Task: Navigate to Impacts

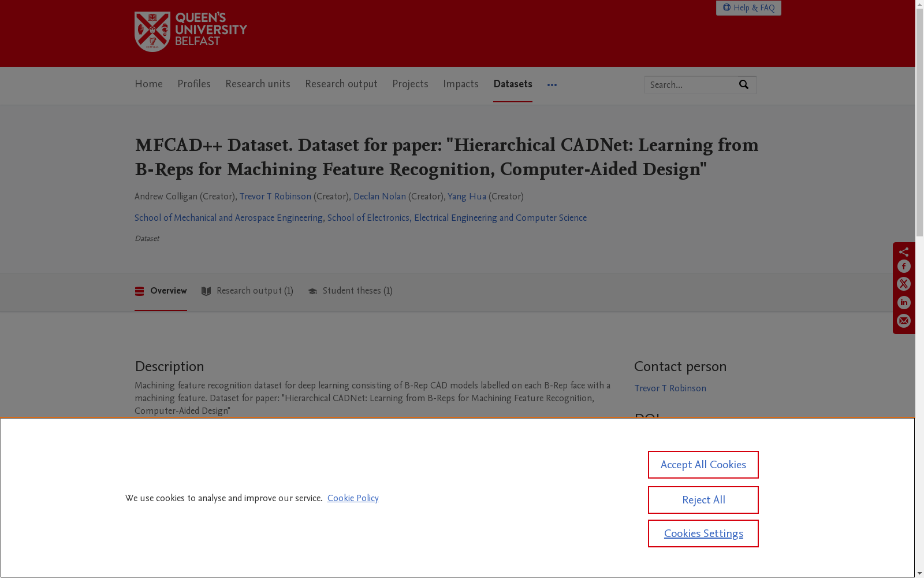Action: [x=461, y=84]
